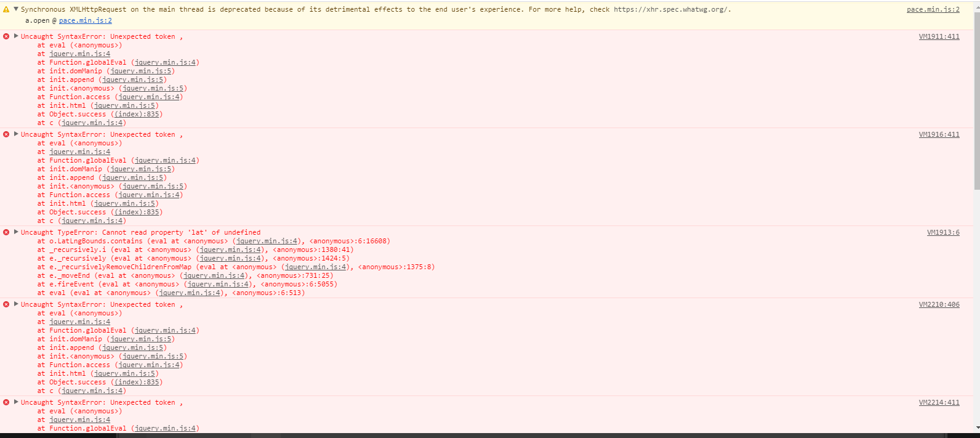The height and width of the screenshot is (438, 980).
Task: Open jquery link on e._recursivelyRemoveChildrenFromMap line
Action: coord(315,267)
